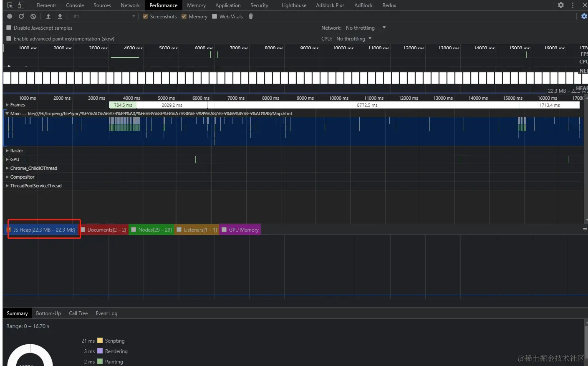Screen dimensions: 588x366
Task: Expand the Compositor track
Action: (7, 177)
